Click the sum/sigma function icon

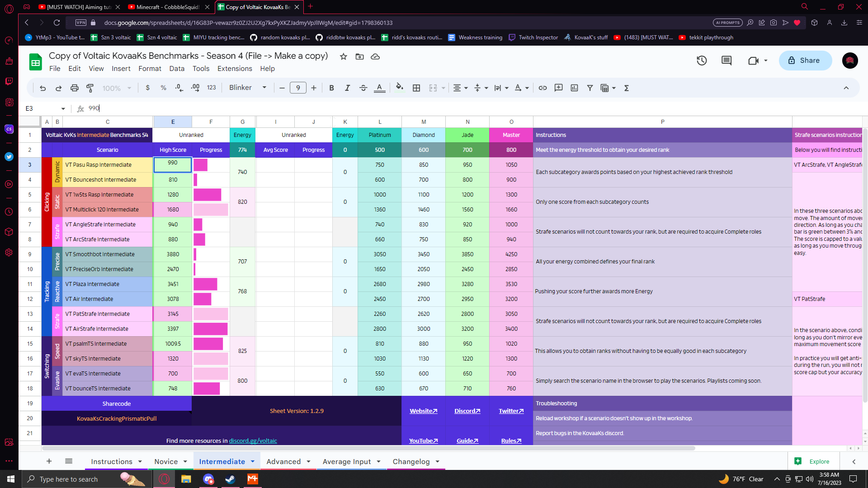pos(627,88)
